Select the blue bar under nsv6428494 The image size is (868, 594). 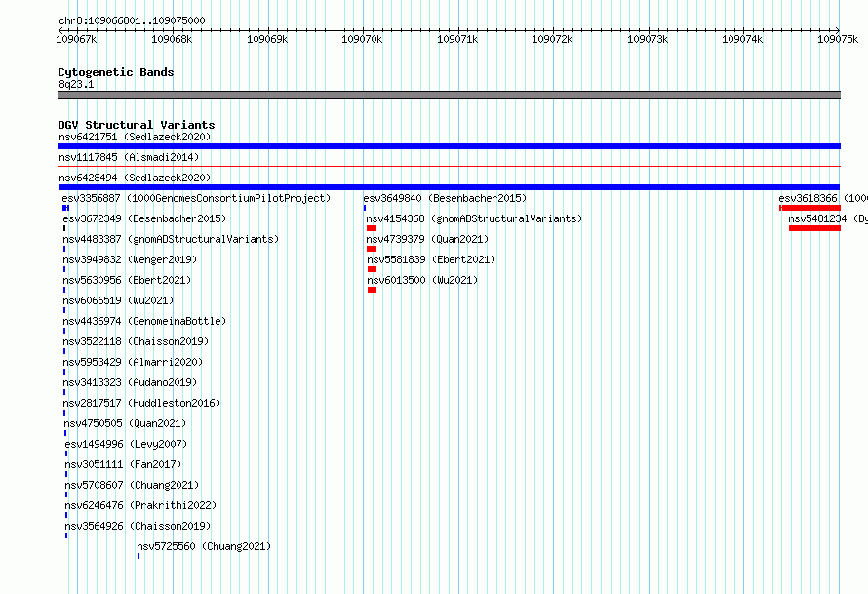(x=449, y=187)
